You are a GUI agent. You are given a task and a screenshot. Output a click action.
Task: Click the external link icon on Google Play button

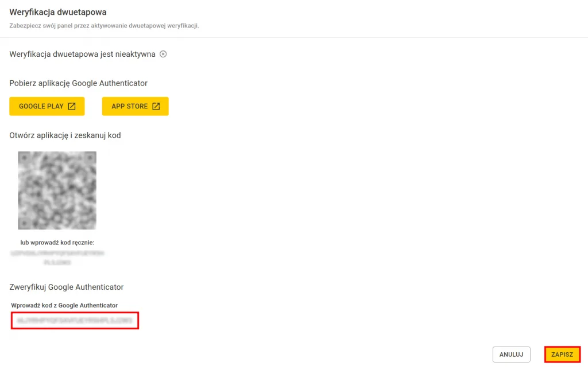[72, 106]
